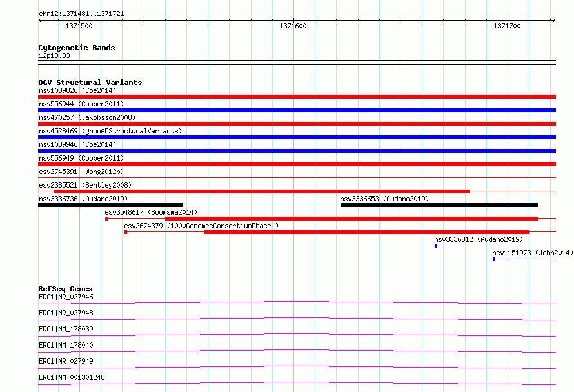Click esv2385521 (Bentley2008) label
The height and width of the screenshot is (392, 574).
coord(85,185)
